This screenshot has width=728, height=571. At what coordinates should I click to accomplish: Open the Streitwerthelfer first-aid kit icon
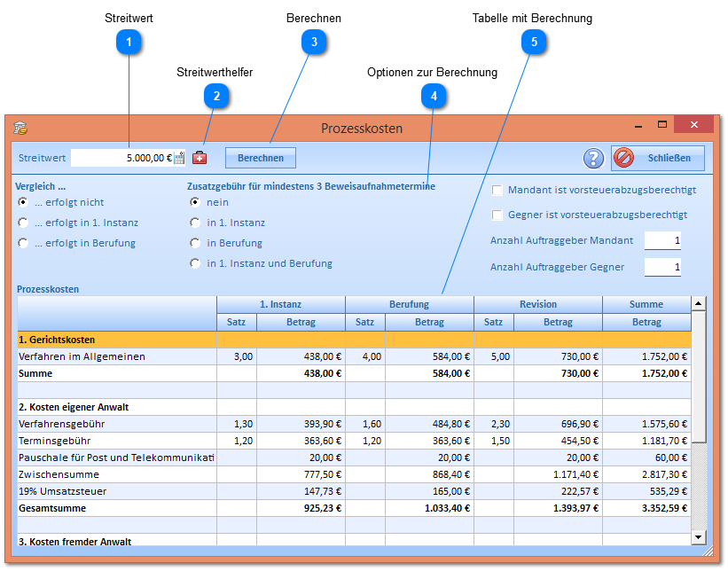[200, 158]
